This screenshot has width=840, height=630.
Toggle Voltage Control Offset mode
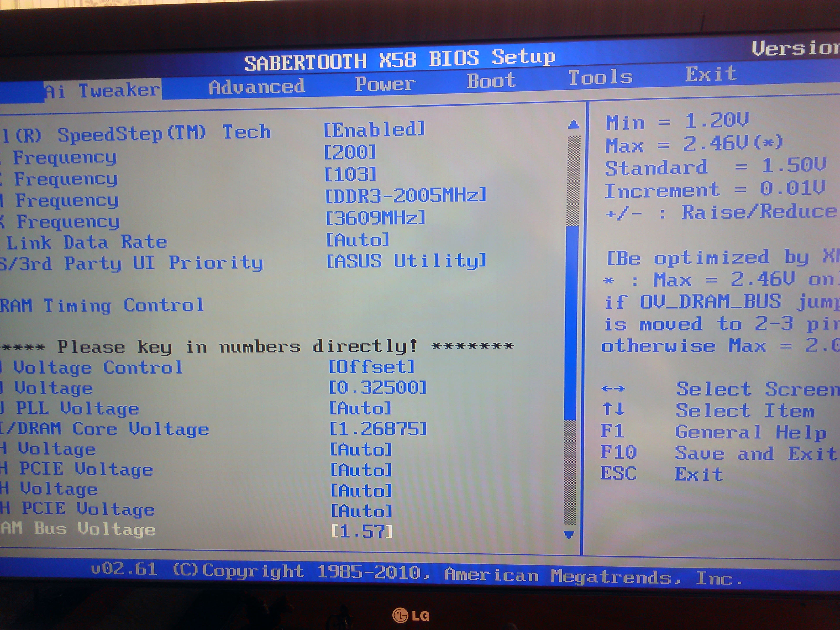pos(371,366)
